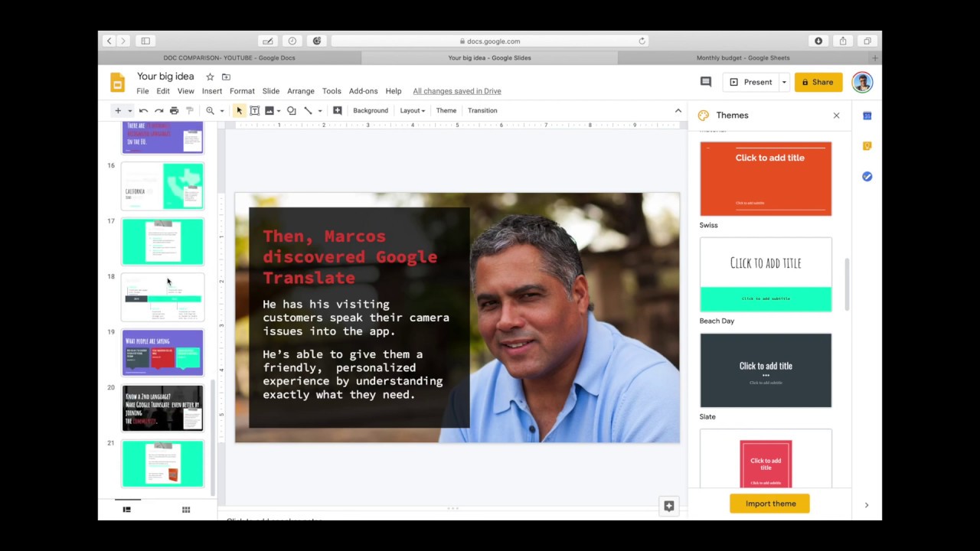Select the text box tool
This screenshot has height=551, width=980.
[x=254, y=110]
